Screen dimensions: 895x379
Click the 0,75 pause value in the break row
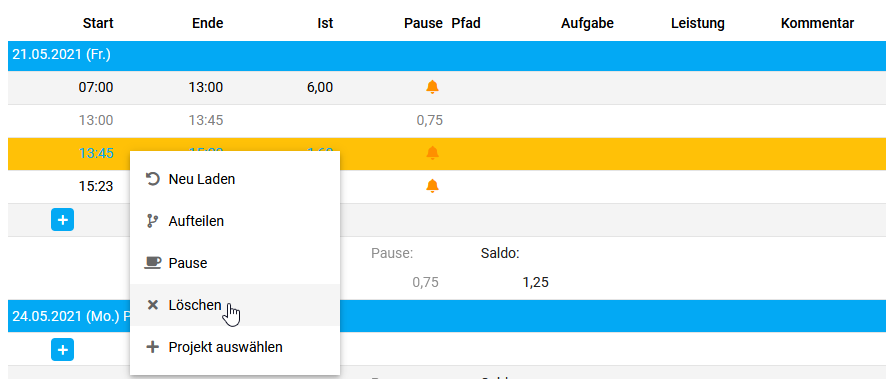click(x=429, y=120)
